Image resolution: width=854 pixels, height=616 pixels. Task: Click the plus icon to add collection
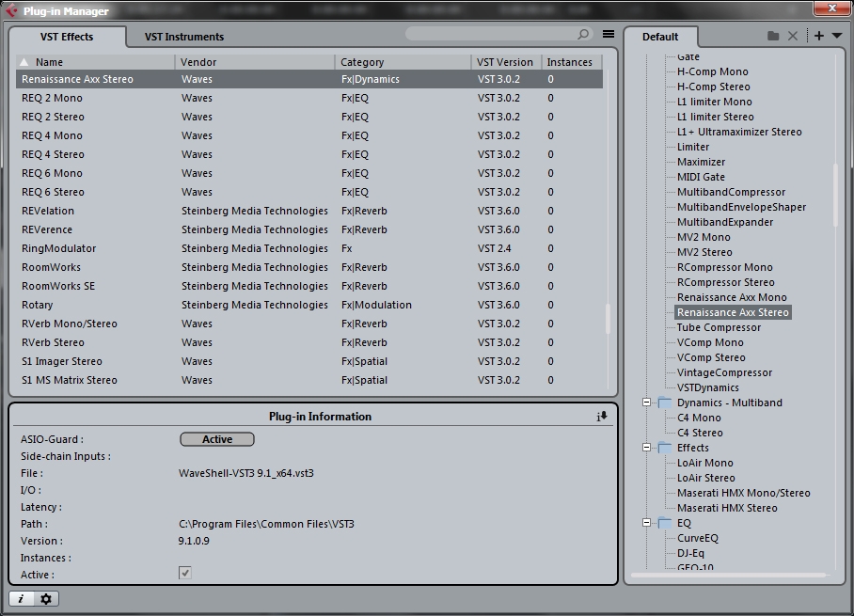click(x=818, y=36)
